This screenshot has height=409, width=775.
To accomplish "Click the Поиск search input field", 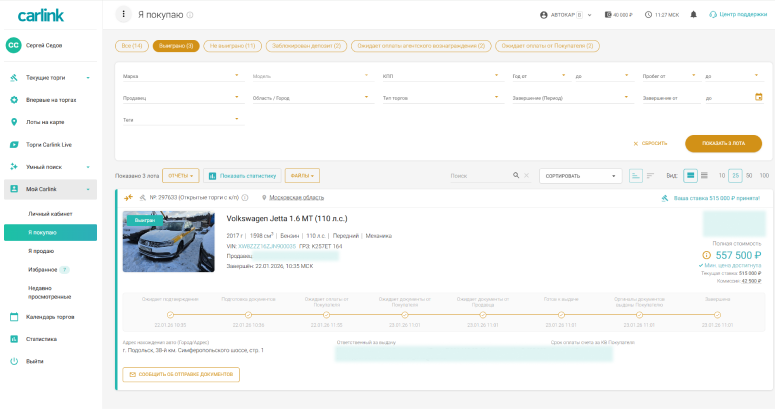I will (x=478, y=175).
